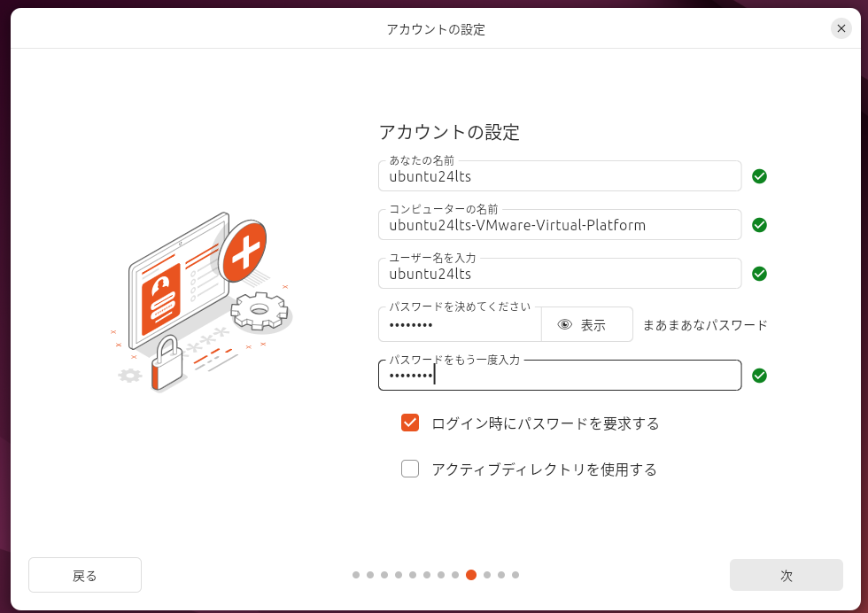Viewport: 868px width, 613px height.
Task: Focus the パスワードをもう一度入力 field
Action: coord(560,376)
